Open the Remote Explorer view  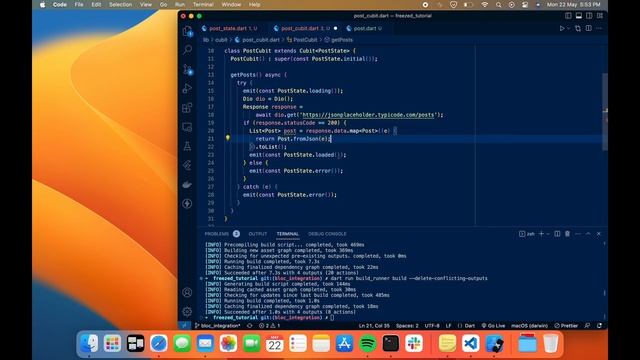pyautogui.click(x=187, y=127)
